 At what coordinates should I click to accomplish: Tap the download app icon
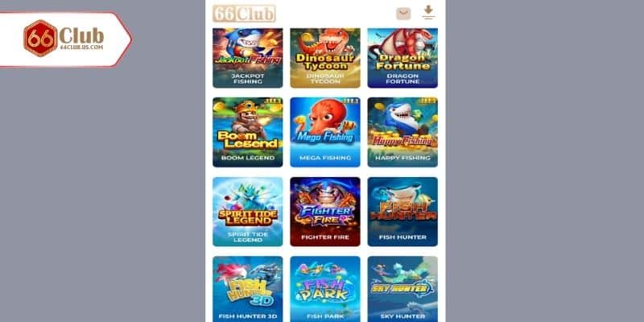click(428, 12)
